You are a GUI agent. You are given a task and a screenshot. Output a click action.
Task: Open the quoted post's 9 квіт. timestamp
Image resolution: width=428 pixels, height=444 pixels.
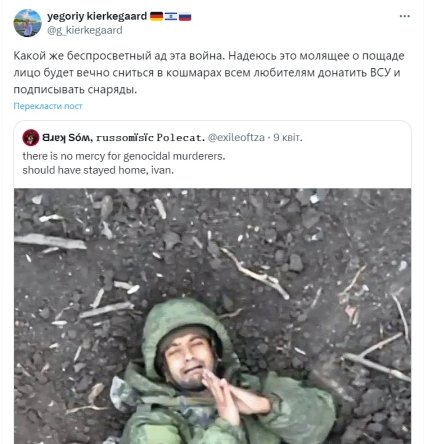tap(288, 137)
